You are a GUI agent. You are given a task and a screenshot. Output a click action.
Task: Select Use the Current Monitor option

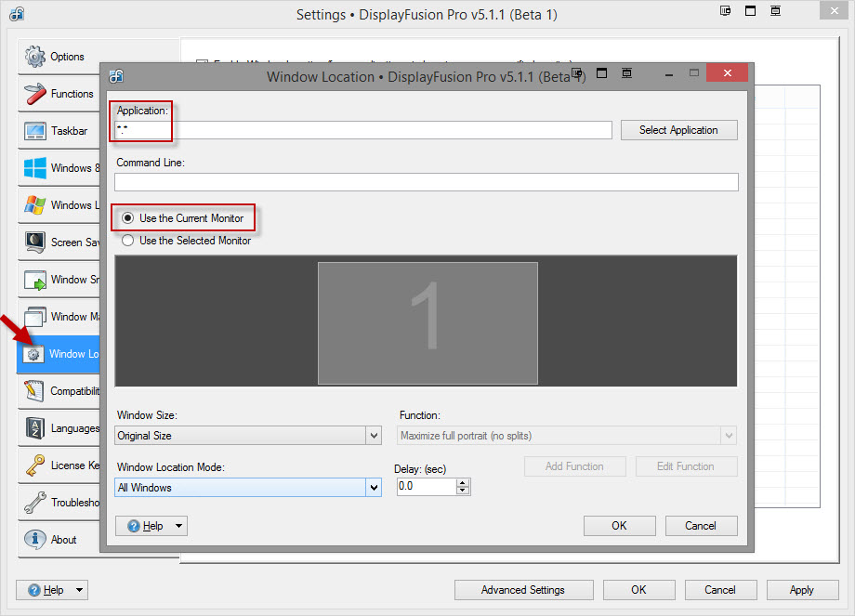pos(128,218)
